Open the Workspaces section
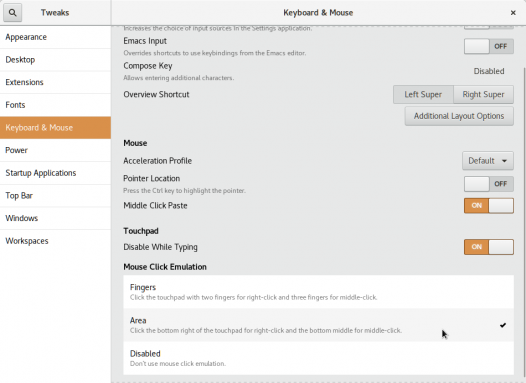 (x=55, y=241)
